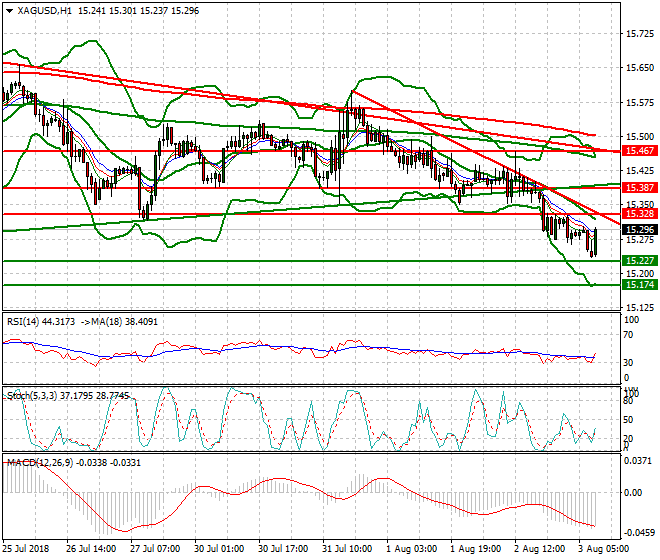This screenshot has width=660, height=560.
Task: Click the 1 Aug 03:00 time axis label
Action: [x=411, y=549]
